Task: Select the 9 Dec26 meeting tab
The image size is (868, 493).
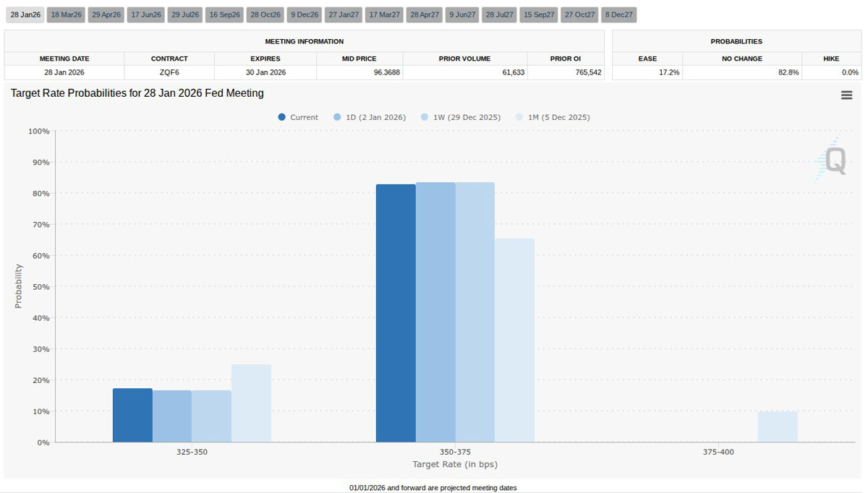Action: pyautogui.click(x=304, y=14)
